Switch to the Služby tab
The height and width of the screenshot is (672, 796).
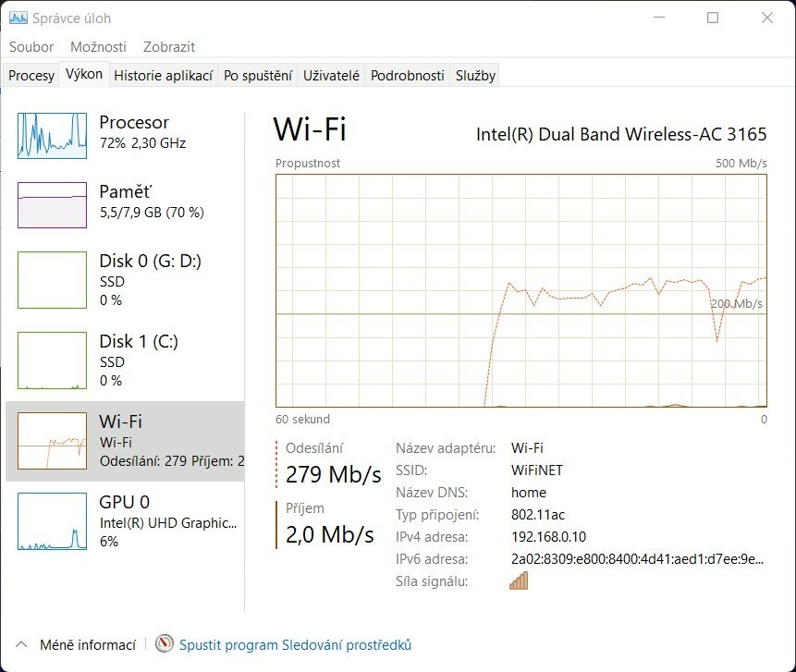(475, 75)
